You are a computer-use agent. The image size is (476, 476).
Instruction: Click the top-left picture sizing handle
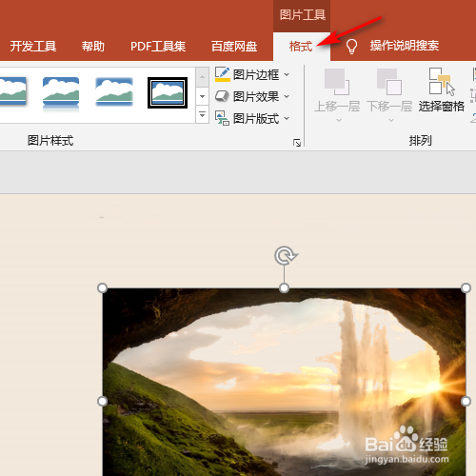tap(102, 288)
